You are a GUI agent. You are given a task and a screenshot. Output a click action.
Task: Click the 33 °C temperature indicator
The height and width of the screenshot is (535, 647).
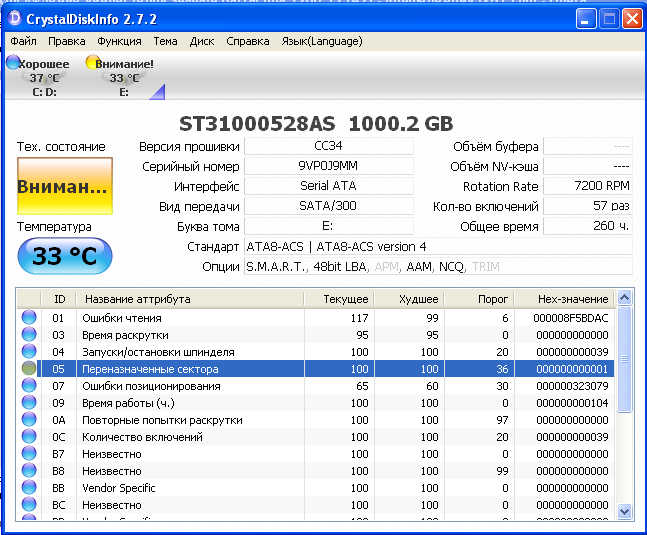65,256
